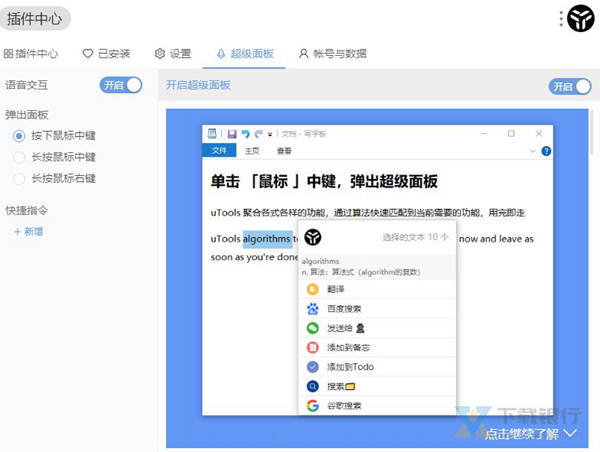Toggle the 语音交互 switch
This screenshot has height=452, width=600.
tap(121, 85)
